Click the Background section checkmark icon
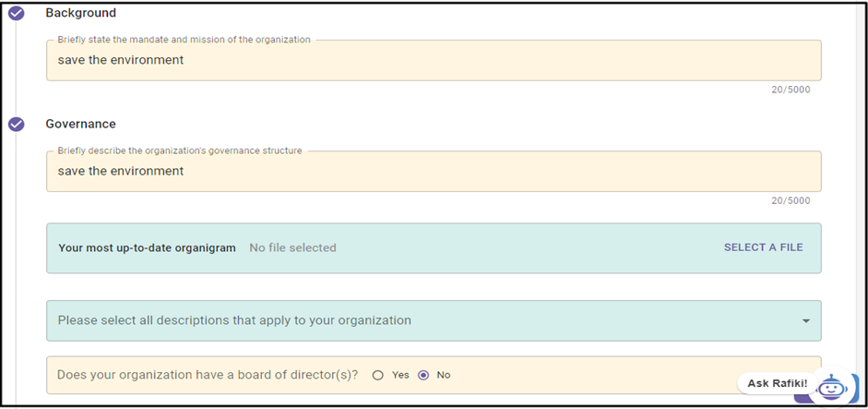Viewport: 868px width, 409px height. coord(17,13)
